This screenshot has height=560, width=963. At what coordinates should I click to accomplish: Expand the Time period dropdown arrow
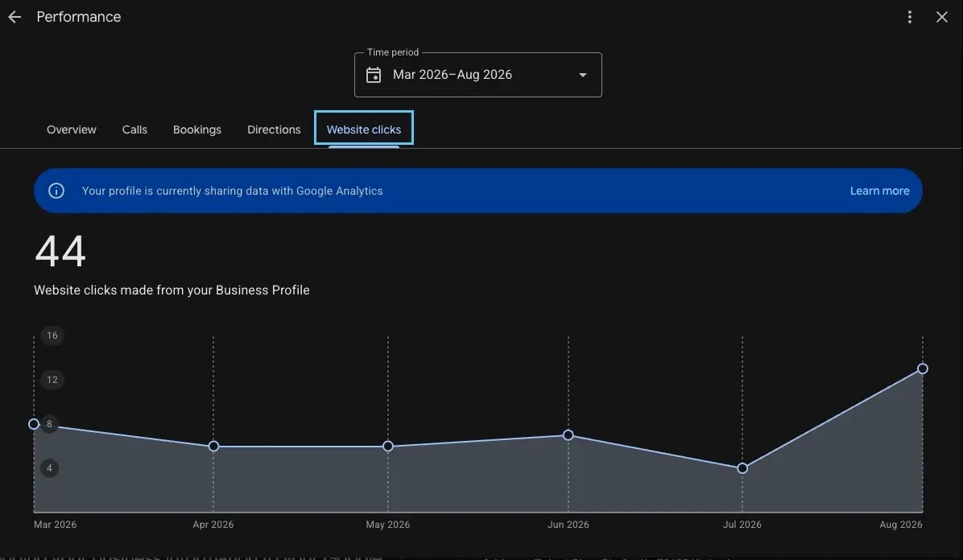(x=582, y=75)
